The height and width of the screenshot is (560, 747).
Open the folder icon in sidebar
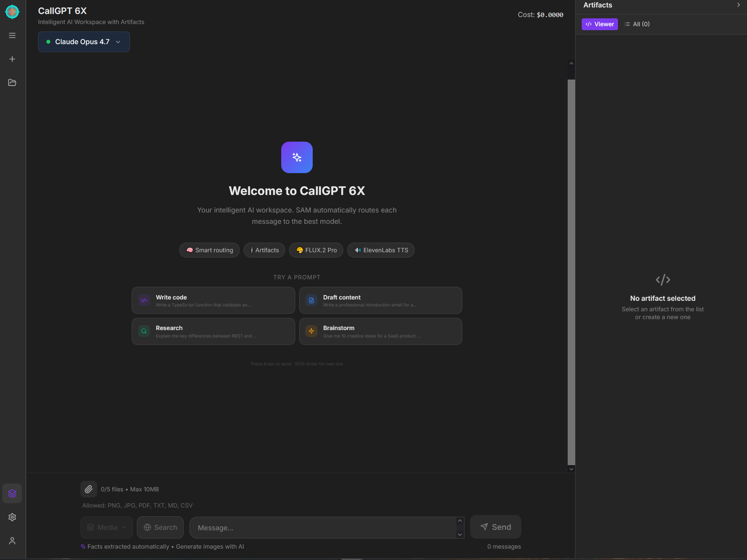point(12,83)
